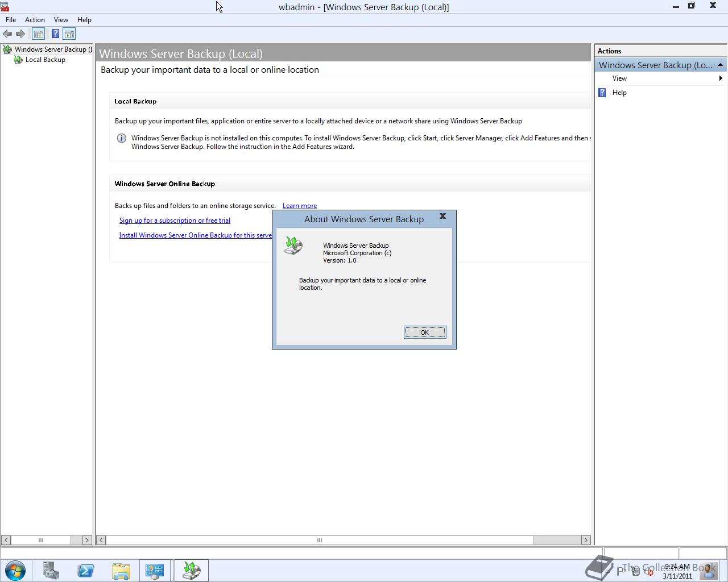Click tree pane scrollbar left arrow
This screenshot has height=582, width=728.
6,540
